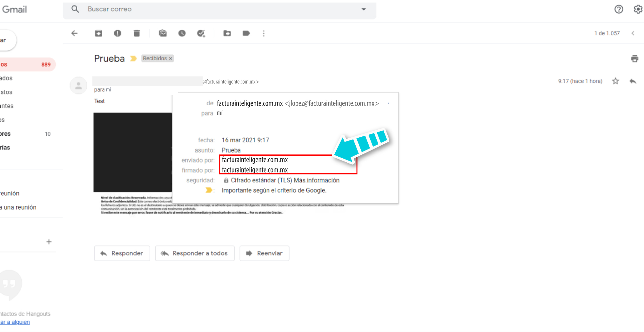
Task: Delete the Prueba conversation
Action: click(137, 33)
